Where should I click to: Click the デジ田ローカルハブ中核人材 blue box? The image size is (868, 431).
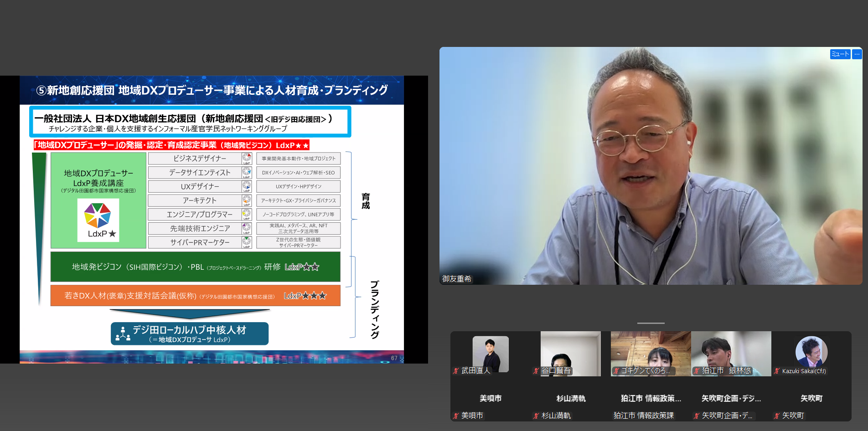click(190, 334)
